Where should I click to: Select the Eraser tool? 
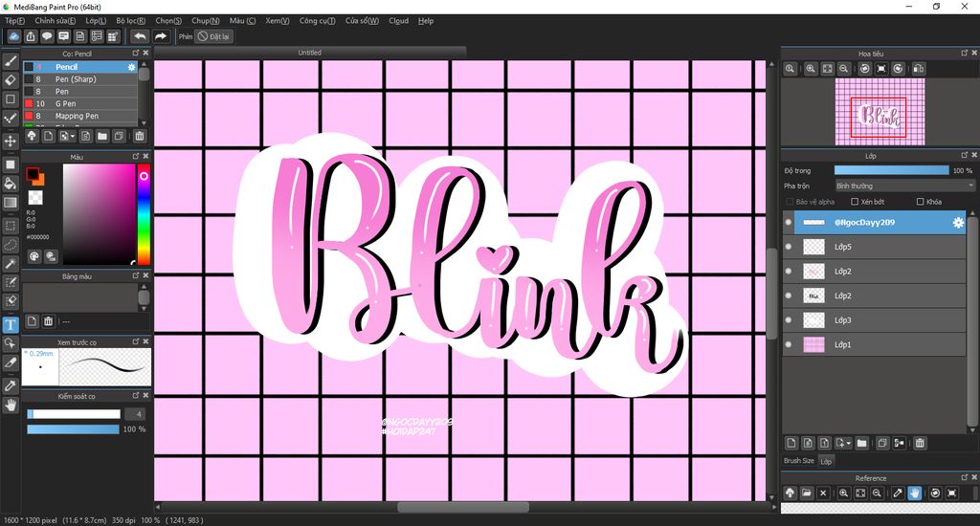click(10, 80)
